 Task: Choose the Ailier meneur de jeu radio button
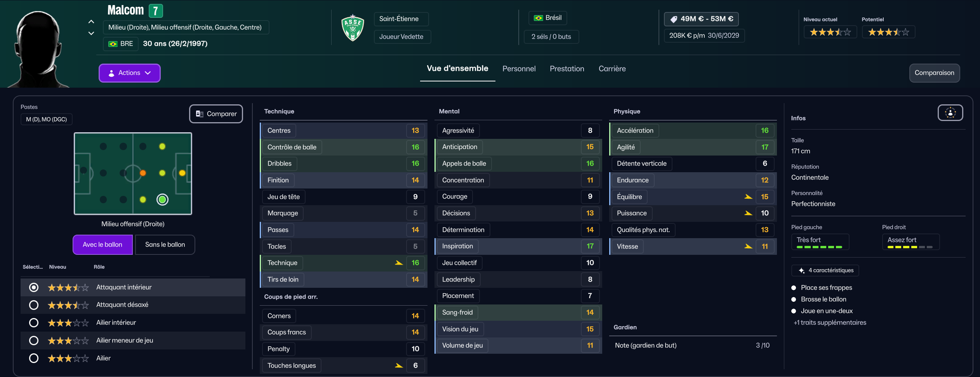click(x=34, y=341)
